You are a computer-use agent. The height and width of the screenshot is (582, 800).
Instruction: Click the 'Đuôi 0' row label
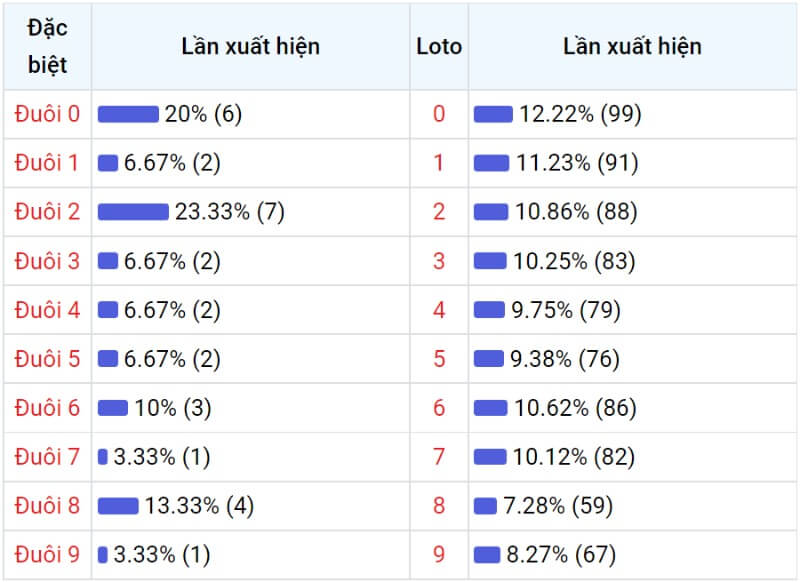47,114
